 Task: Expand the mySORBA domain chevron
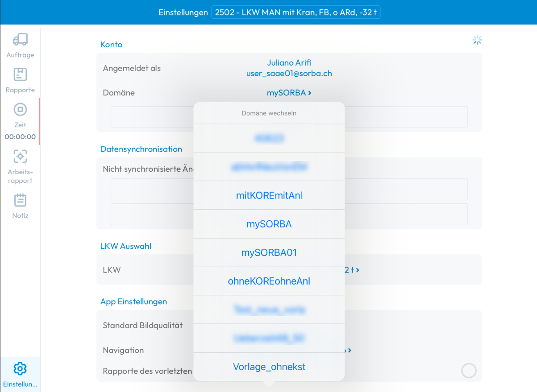tap(310, 93)
